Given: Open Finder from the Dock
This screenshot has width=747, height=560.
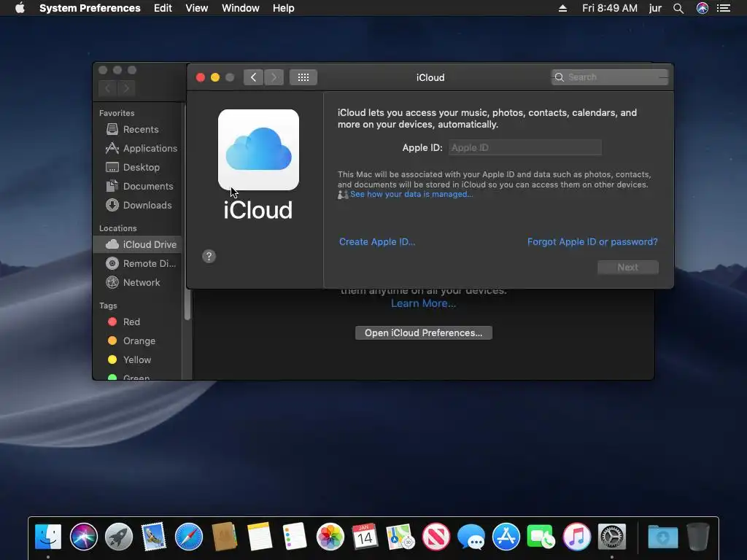Looking at the screenshot, I should click(x=48, y=537).
